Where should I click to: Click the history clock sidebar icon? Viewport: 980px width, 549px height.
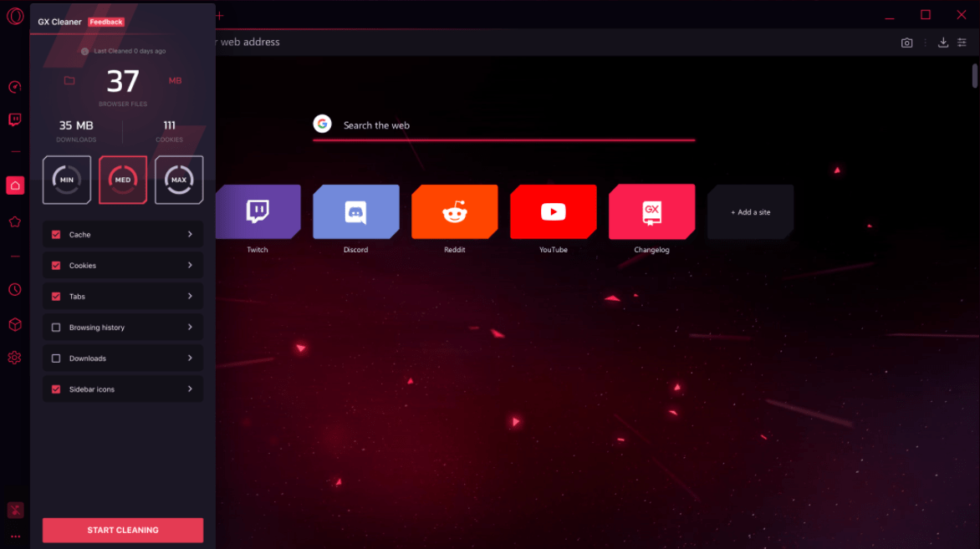[x=14, y=289]
